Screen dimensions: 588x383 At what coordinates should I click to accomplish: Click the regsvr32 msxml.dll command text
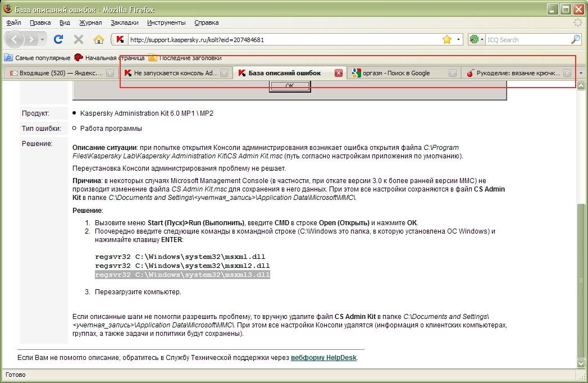[180, 257]
